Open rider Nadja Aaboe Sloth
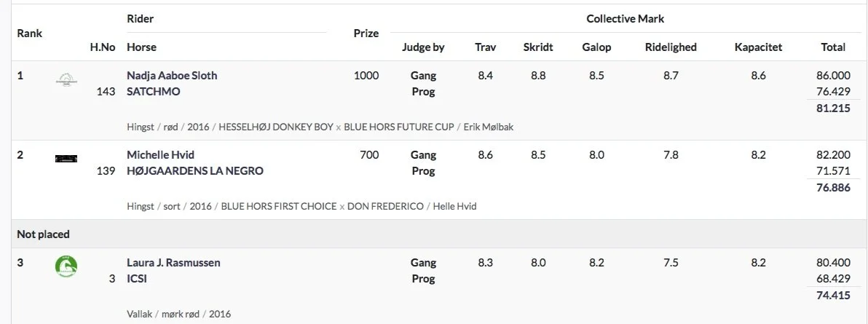This screenshot has width=868, height=324. click(172, 75)
